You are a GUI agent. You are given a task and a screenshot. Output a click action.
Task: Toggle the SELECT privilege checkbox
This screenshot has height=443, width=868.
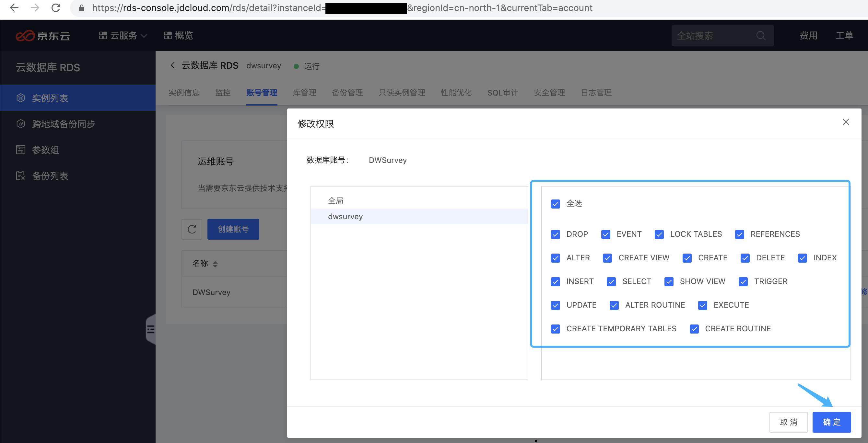[611, 281]
